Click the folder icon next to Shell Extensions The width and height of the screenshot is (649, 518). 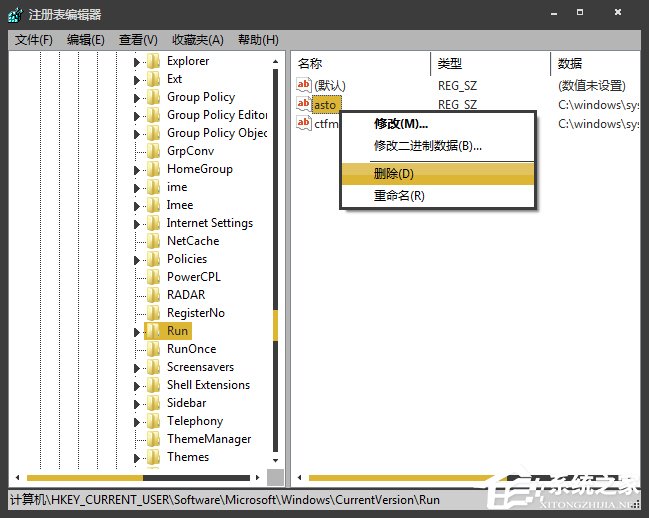153,385
